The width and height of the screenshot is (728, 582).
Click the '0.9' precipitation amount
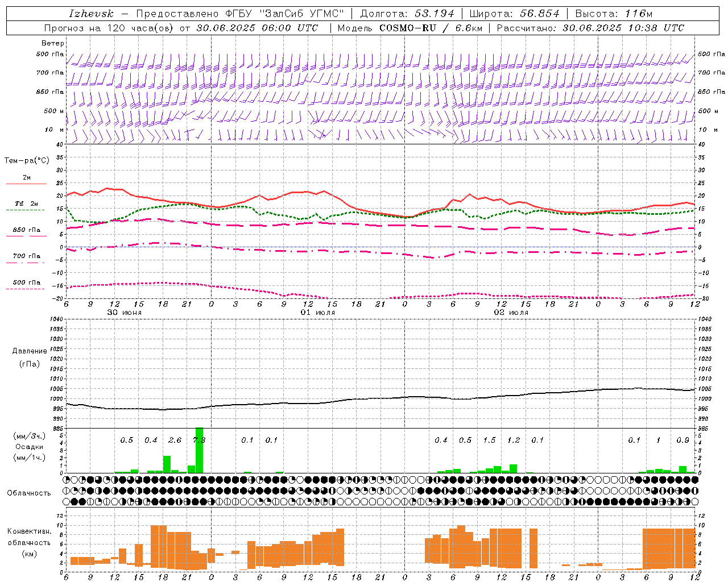[x=682, y=440]
